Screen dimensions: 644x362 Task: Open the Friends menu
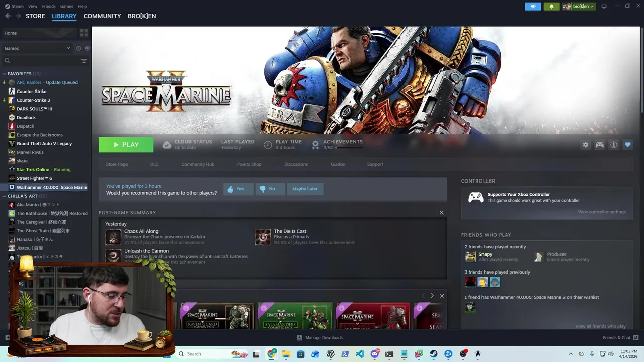tap(49, 6)
